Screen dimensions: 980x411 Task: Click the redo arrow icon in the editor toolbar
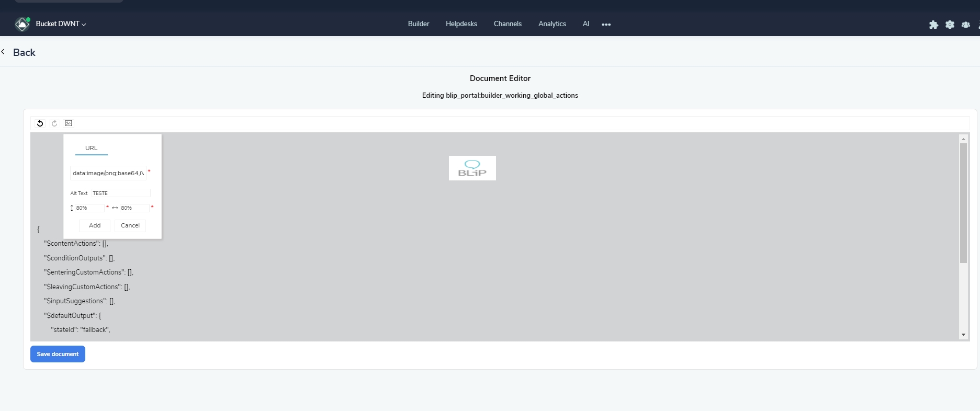point(54,123)
